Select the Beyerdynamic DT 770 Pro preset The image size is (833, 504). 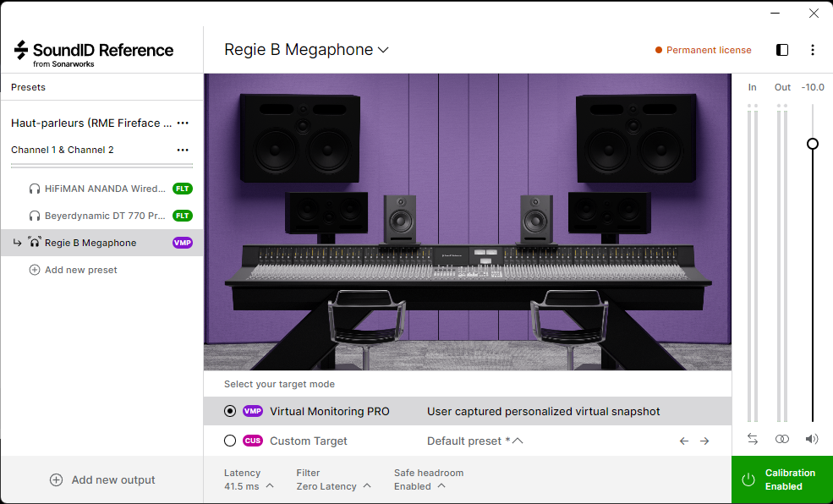(x=101, y=216)
